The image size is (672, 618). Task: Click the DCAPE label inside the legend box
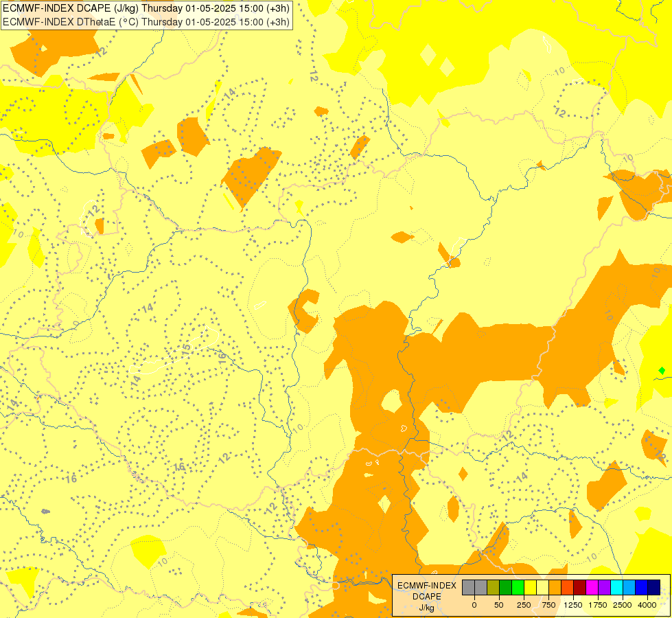pos(427,597)
